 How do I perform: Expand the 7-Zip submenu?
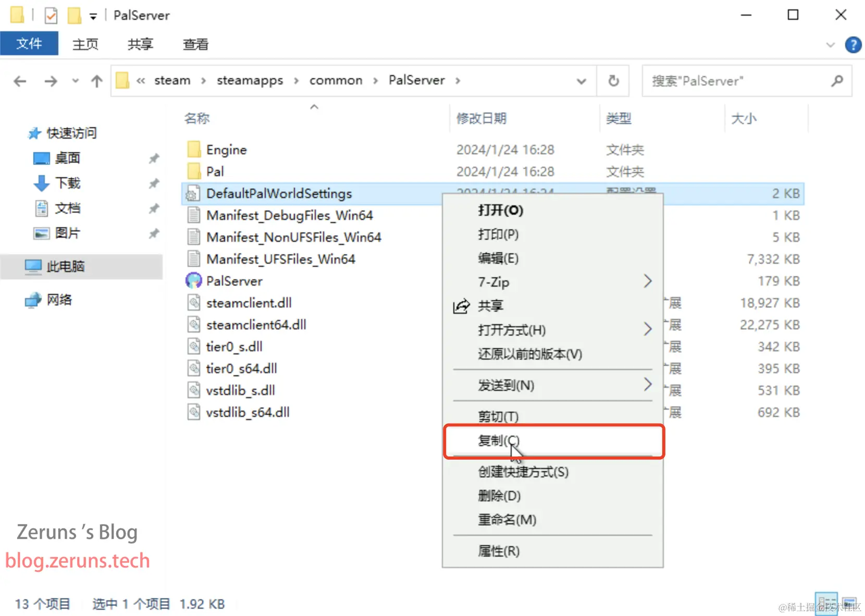click(x=553, y=282)
